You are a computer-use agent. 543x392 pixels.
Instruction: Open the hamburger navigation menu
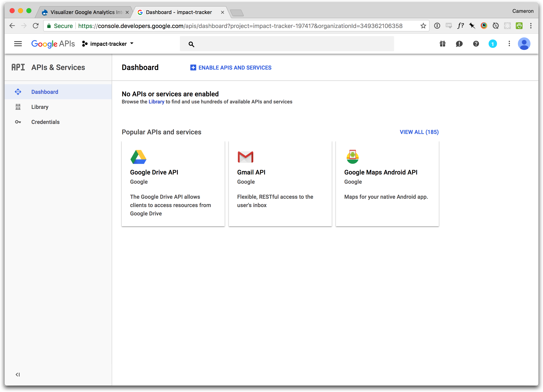(x=18, y=44)
